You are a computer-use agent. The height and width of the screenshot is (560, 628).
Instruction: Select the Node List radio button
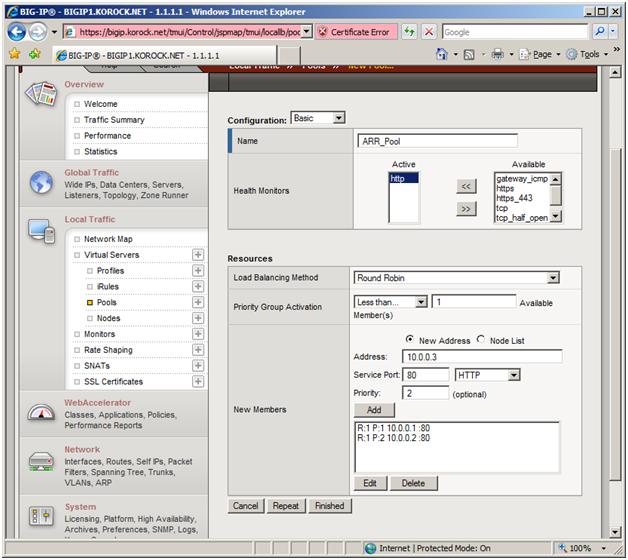(481, 339)
